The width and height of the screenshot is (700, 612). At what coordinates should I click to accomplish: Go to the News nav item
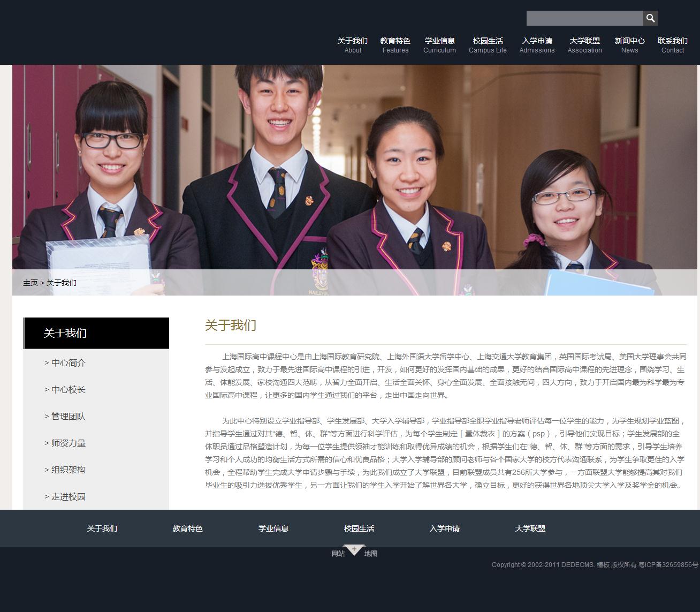(x=629, y=45)
